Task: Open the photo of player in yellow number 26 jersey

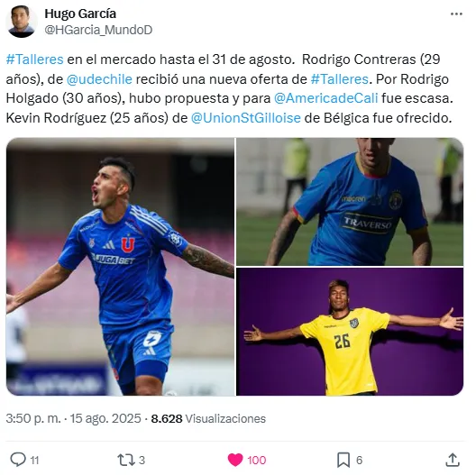Action: (350, 332)
